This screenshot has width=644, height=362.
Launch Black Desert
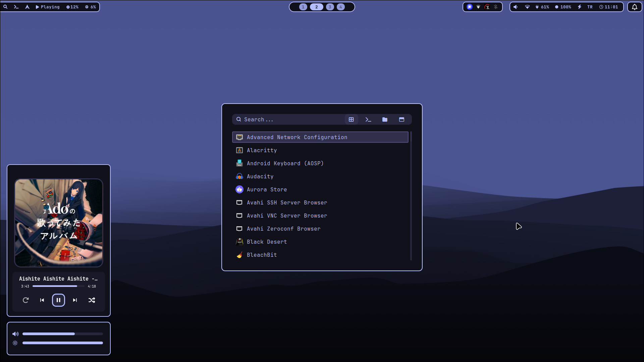320,242
